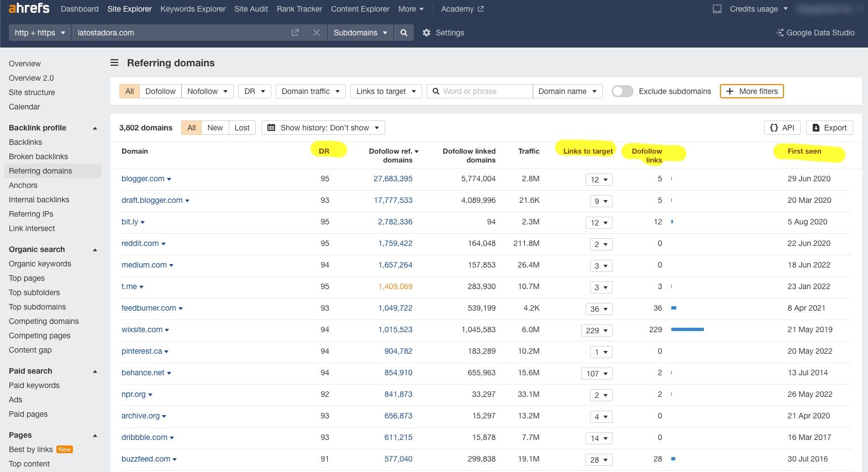Collapse the Backlink profile section
Image resolution: width=868 pixels, height=472 pixels.
(95, 128)
